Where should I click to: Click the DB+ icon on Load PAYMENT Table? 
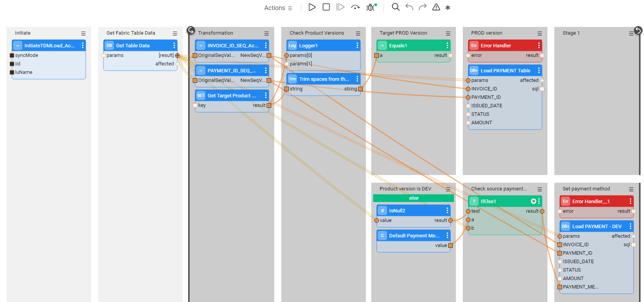474,70
